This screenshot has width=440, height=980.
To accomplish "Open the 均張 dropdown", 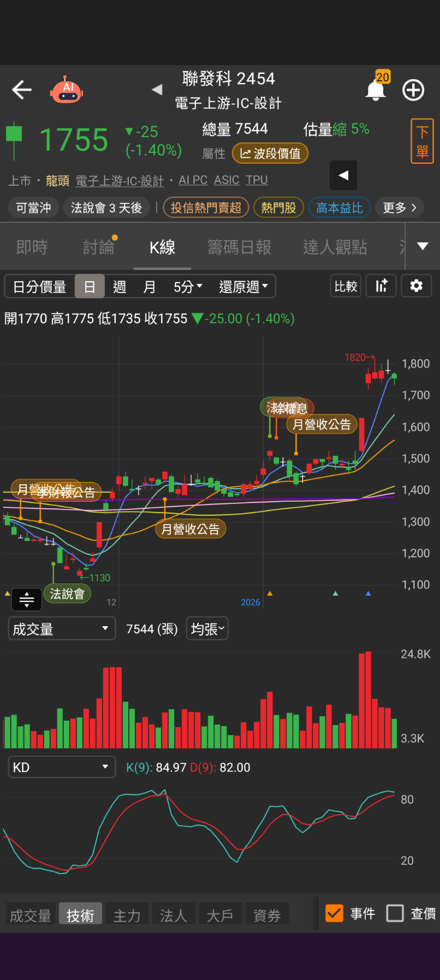I will pos(207,628).
